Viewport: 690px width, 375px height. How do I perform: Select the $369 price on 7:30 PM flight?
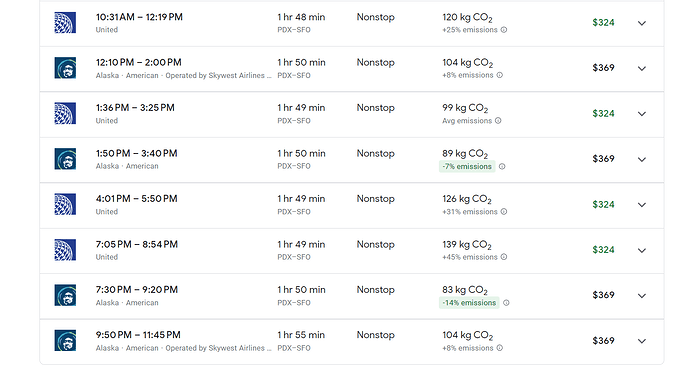tap(603, 295)
